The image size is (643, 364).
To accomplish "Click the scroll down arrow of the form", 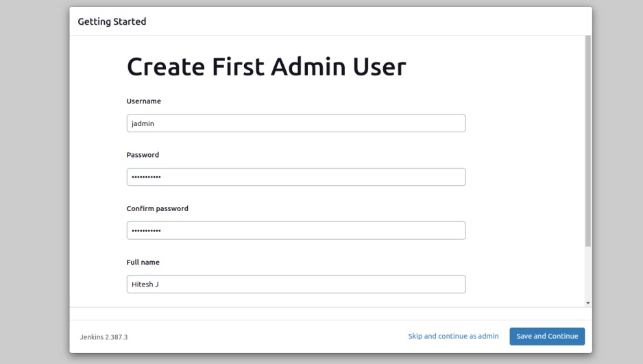I will [x=588, y=302].
